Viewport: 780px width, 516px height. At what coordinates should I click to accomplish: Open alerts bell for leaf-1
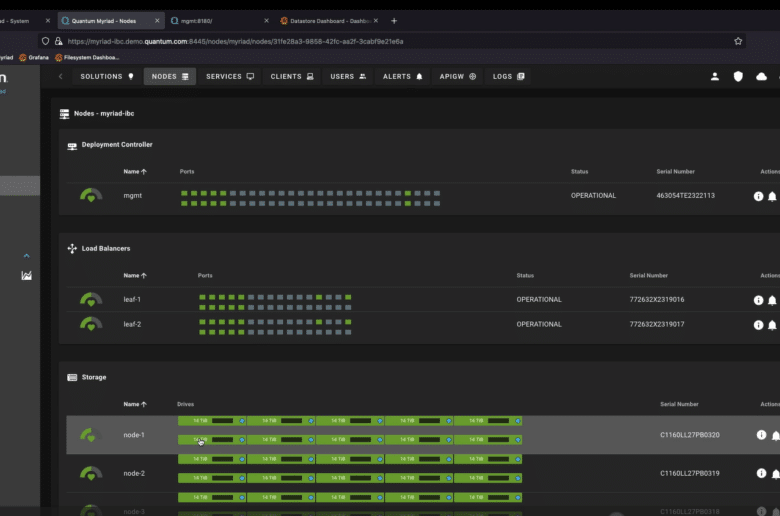tap(772, 300)
